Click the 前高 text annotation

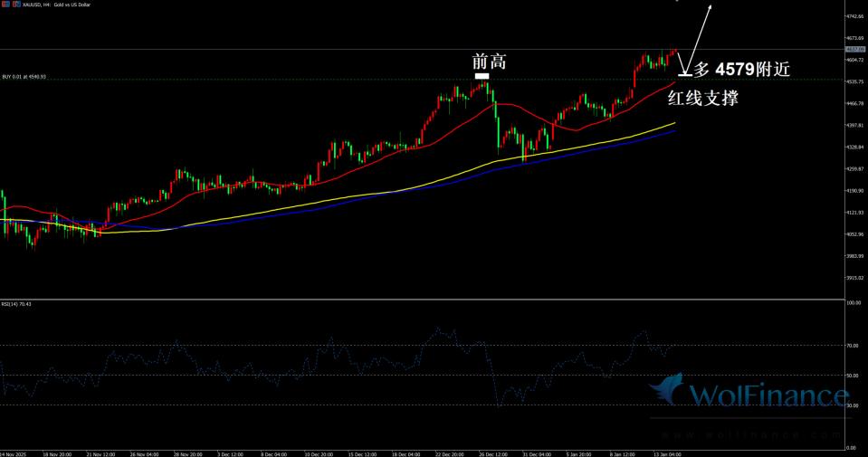pos(489,62)
